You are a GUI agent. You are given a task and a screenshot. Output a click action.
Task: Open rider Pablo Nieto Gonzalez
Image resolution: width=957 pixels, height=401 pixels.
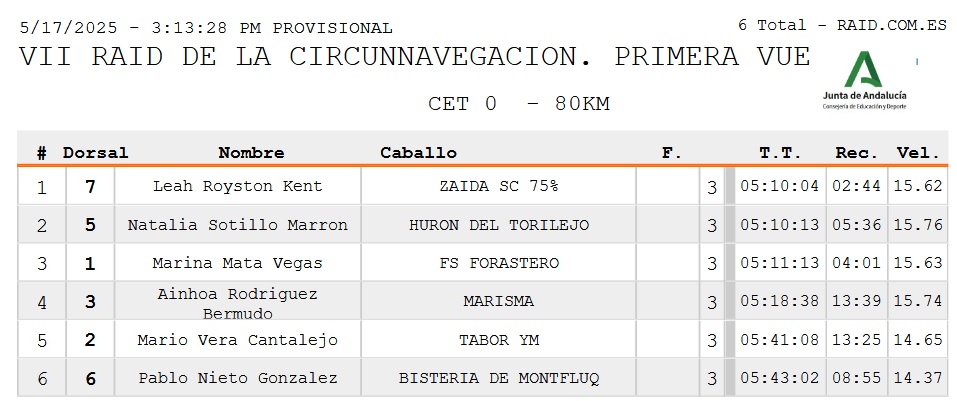[x=237, y=378]
